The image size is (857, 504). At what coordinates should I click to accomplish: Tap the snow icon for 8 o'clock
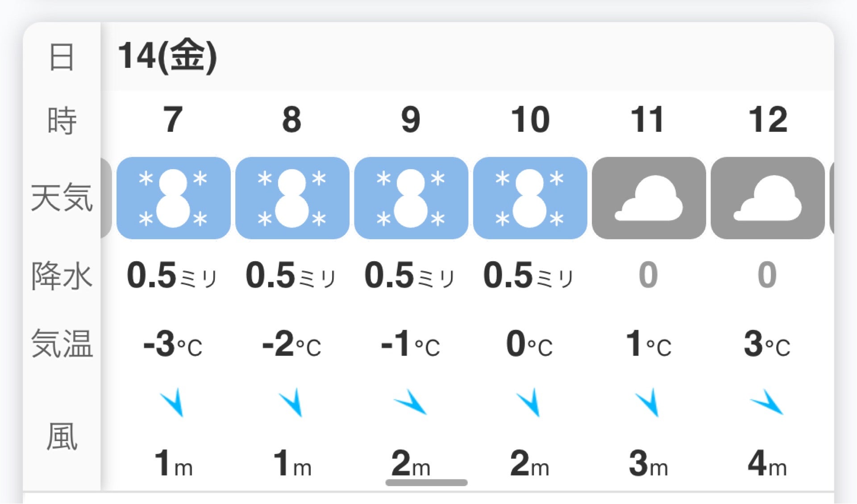pyautogui.click(x=292, y=198)
